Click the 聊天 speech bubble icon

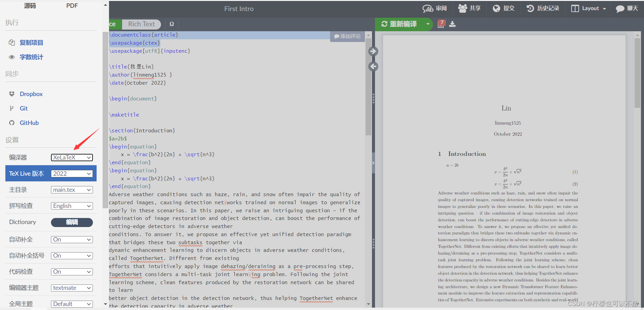click(x=620, y=9)
